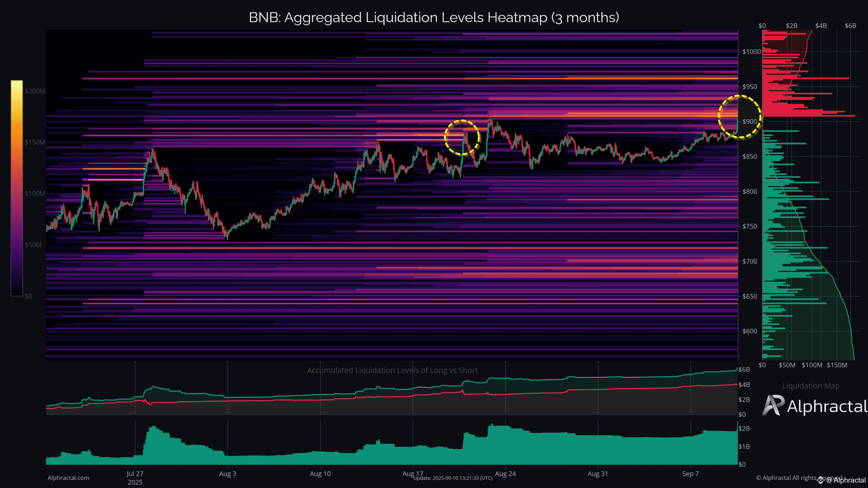Click the $900 price axis label
The height and width of the screenshot is (488, 868).
[x=750, y=122]
